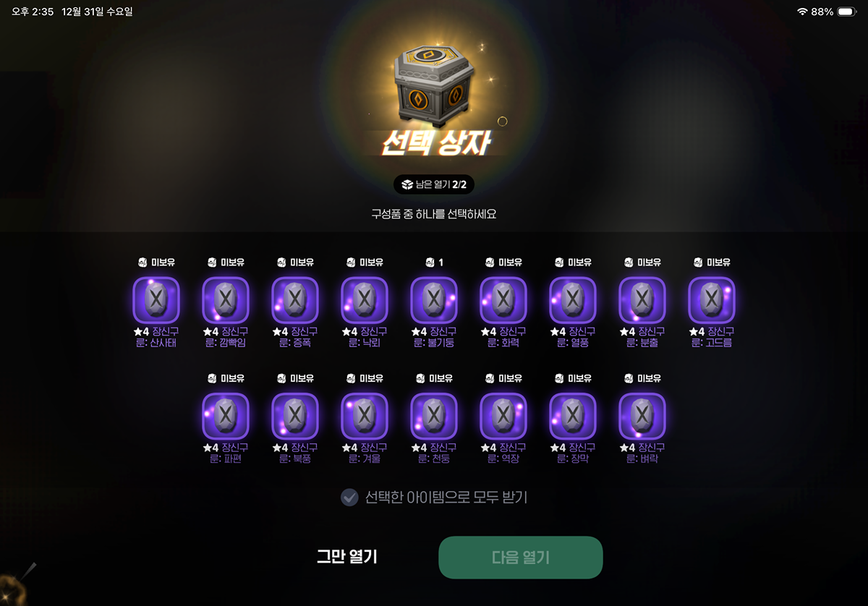Select the 룬: 산사태 rune icon

click(156, 299)
